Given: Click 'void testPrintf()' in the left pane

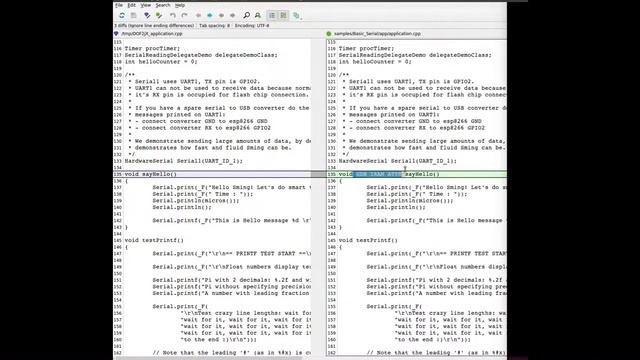Looking at the screenshot, I should 154,240.
